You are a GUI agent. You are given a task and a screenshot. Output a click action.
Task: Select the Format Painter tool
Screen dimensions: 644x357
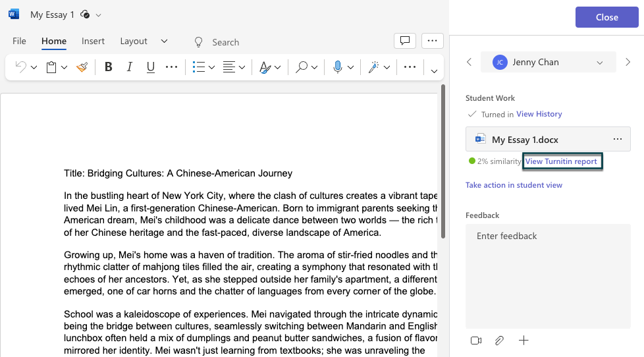[82, 67]
